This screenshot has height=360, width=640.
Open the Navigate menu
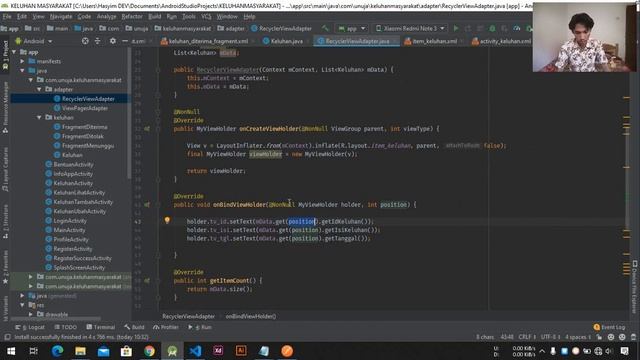tap(61, 16)
